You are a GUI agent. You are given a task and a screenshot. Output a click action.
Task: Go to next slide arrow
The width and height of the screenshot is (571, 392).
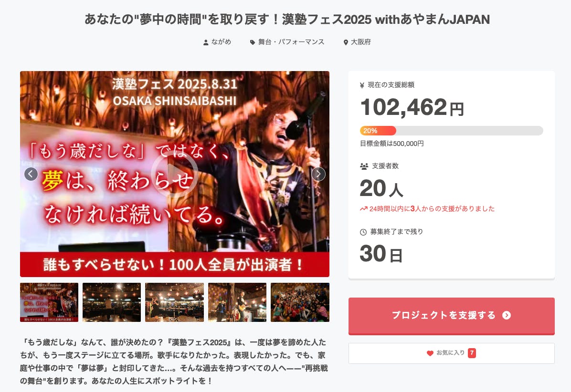pyautogui.click(x=318, y=174)
